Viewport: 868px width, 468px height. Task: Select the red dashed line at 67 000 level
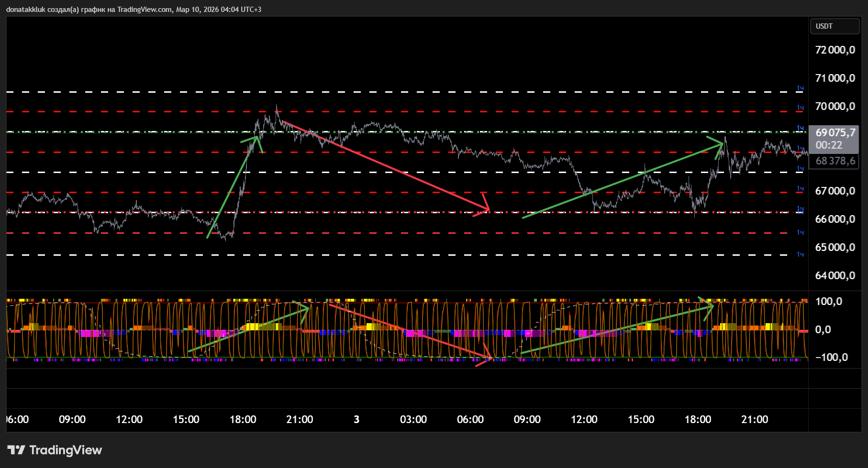[144, 192]
